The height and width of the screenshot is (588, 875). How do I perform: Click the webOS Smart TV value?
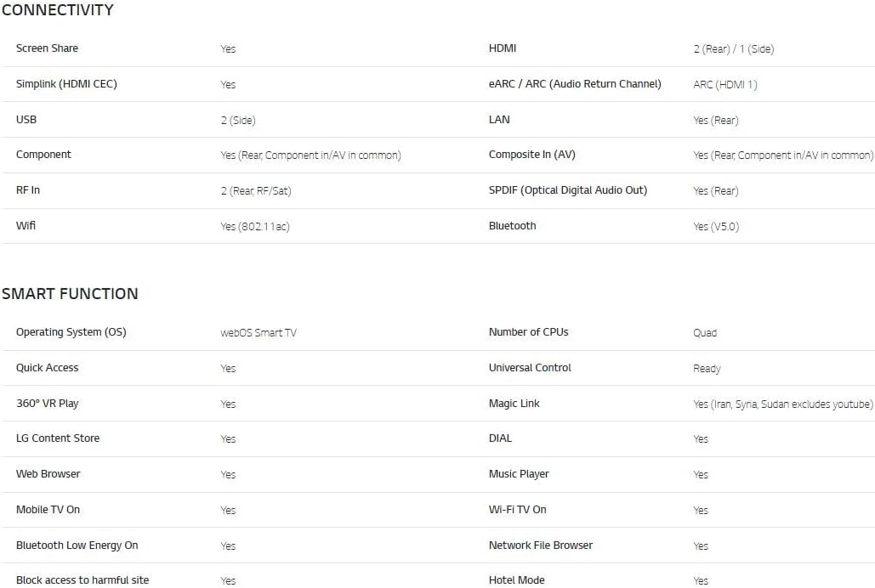click(x=259, y=333)
